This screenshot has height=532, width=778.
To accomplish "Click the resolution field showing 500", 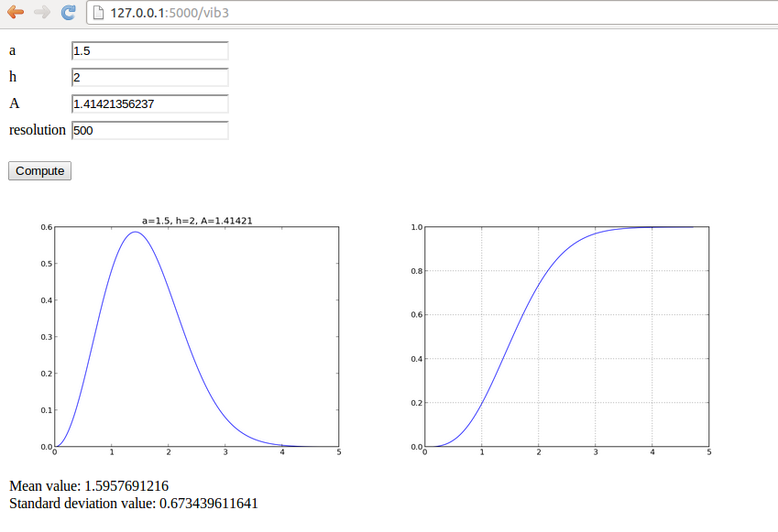I will [x=150, y=130].
